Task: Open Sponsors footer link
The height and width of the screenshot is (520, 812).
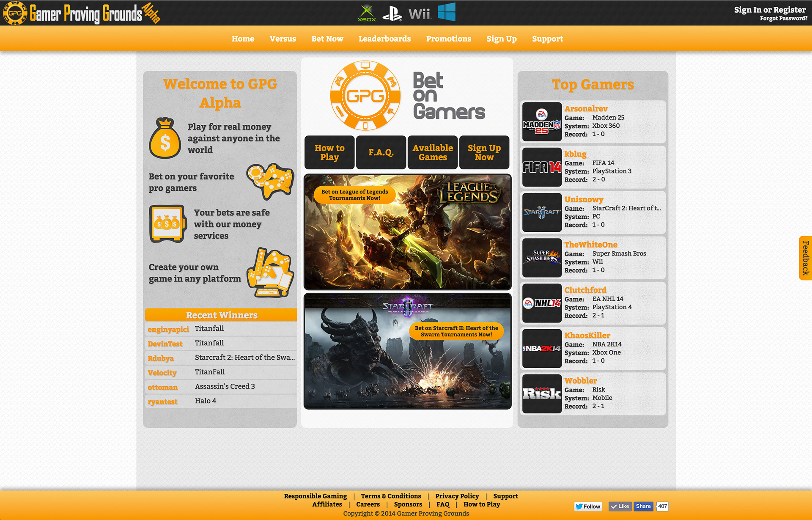Action: point(408,504)
